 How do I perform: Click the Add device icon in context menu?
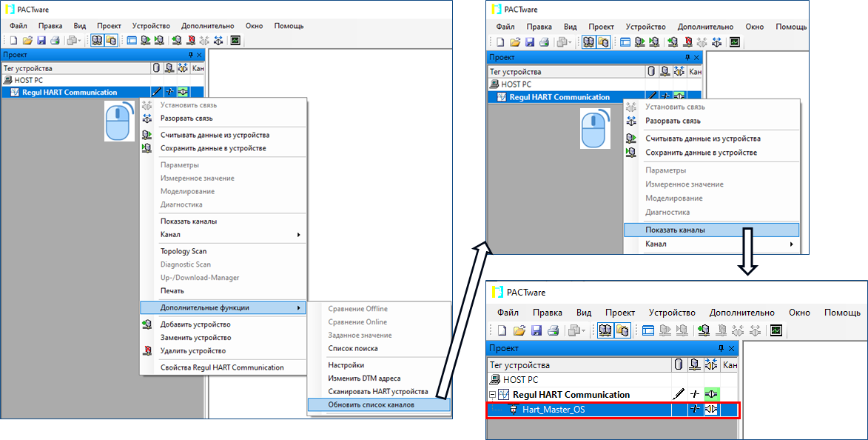point(147,324)
